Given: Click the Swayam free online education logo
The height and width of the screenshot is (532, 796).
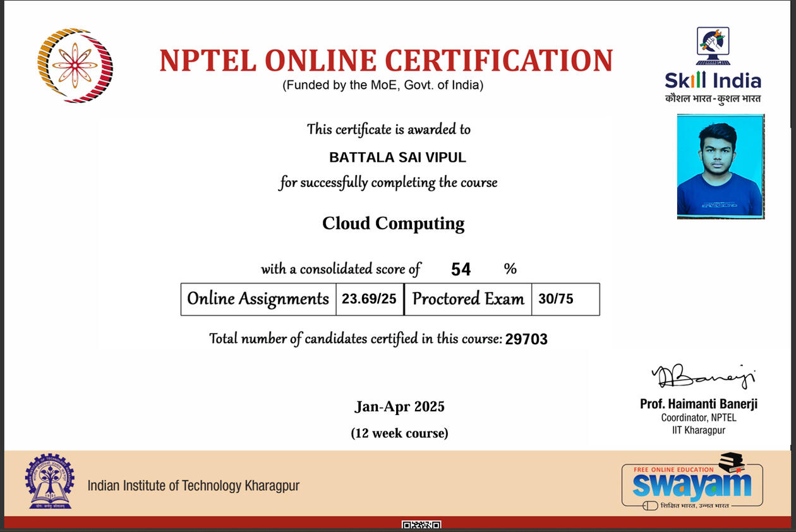Looking at the screenshot, I should (692, 482).
